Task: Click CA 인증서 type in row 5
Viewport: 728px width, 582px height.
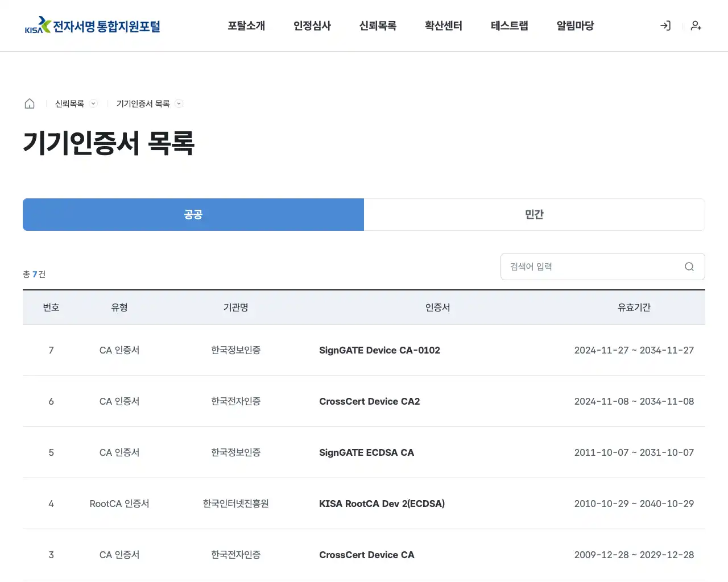Action: tap(119, 452)
